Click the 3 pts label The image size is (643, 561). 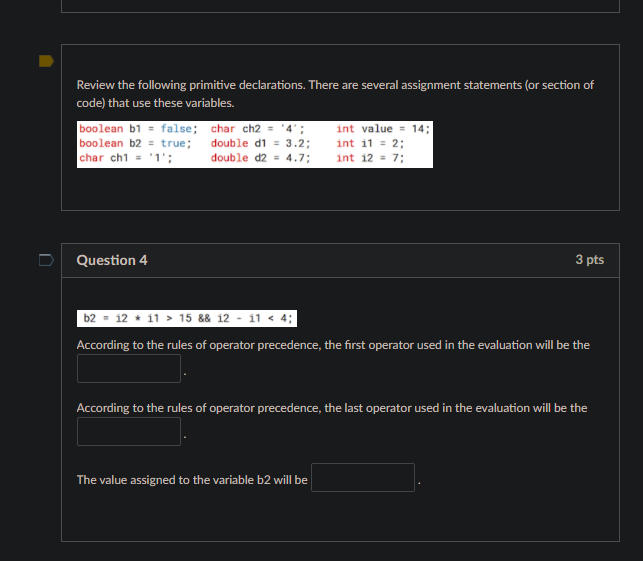pos(589,260)
